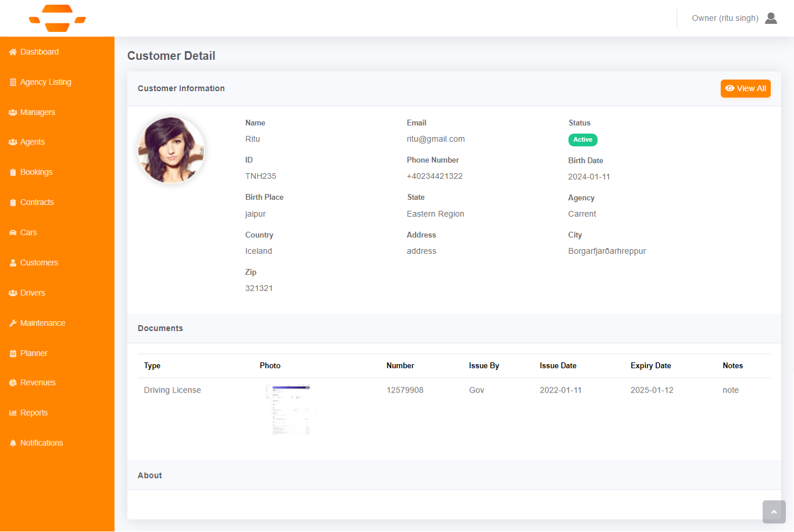Click the user profile avatar icon
This screenshot has height=532, width=794.
(771, 18)
